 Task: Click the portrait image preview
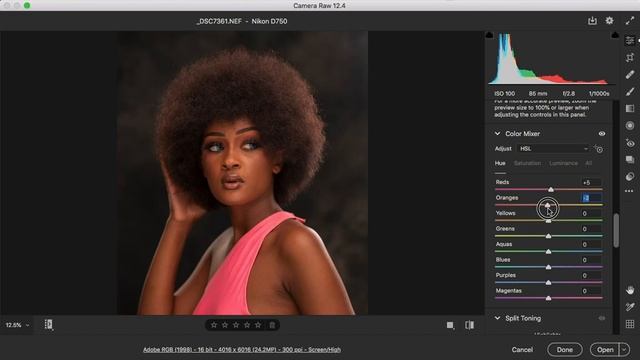(x=243, y=173)
